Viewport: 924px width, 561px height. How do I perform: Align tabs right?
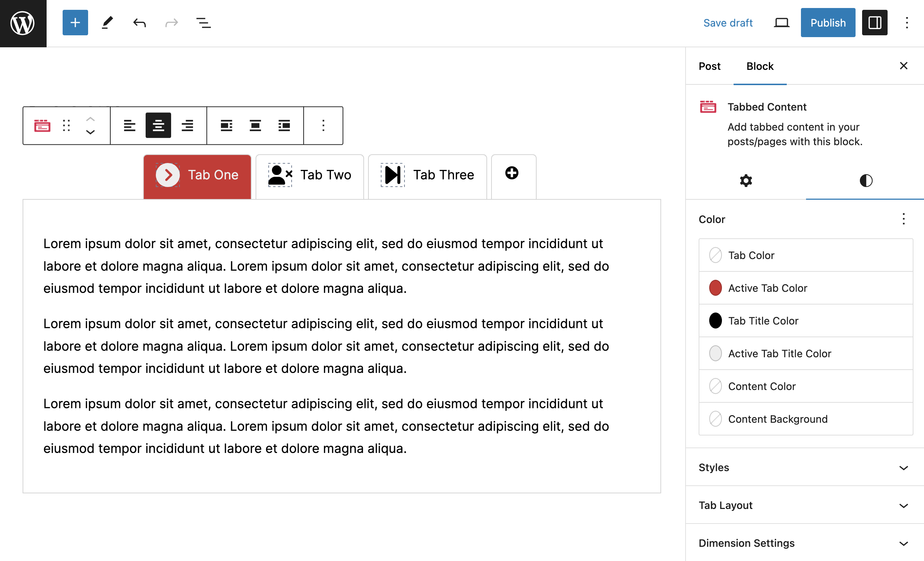pos(187,126)
